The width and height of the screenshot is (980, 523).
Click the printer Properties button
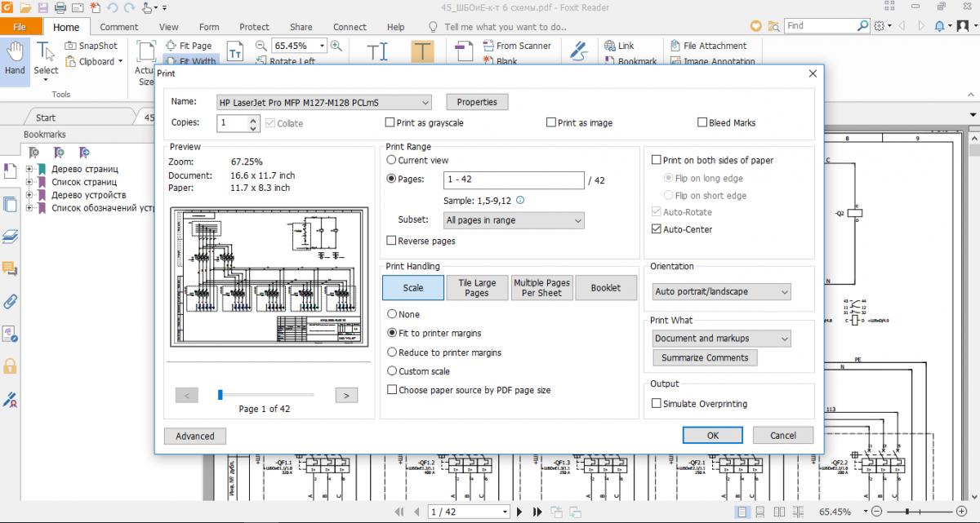477,103
